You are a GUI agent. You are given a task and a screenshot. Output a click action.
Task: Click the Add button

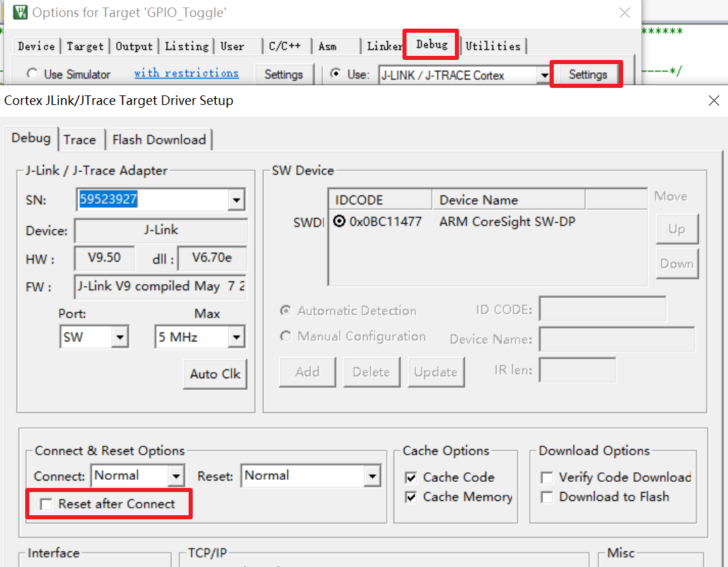coord(307,372)
